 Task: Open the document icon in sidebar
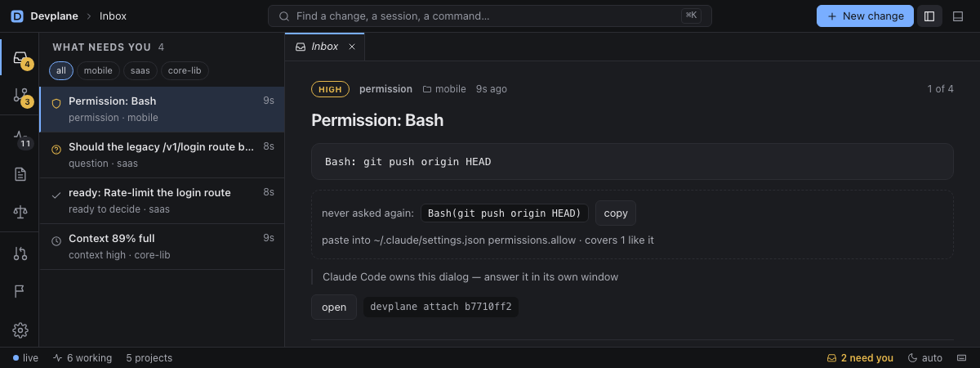[20, 173]
